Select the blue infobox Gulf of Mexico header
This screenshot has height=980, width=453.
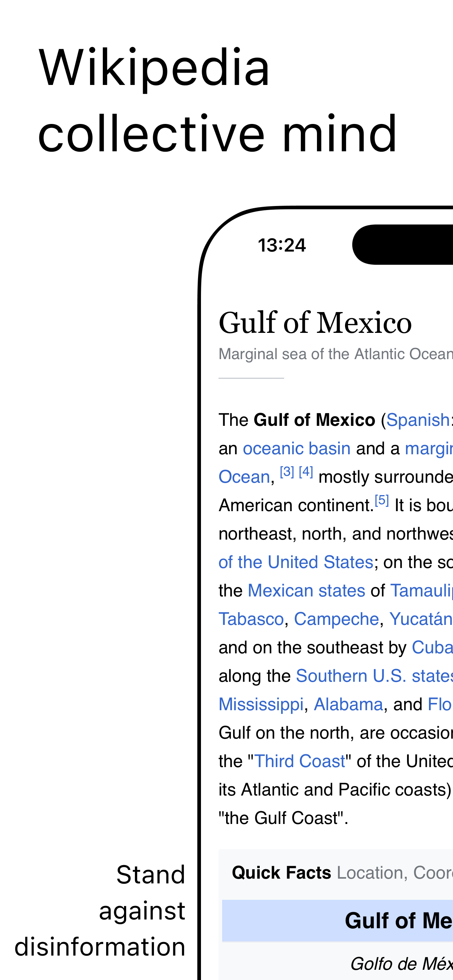point(337,921)
